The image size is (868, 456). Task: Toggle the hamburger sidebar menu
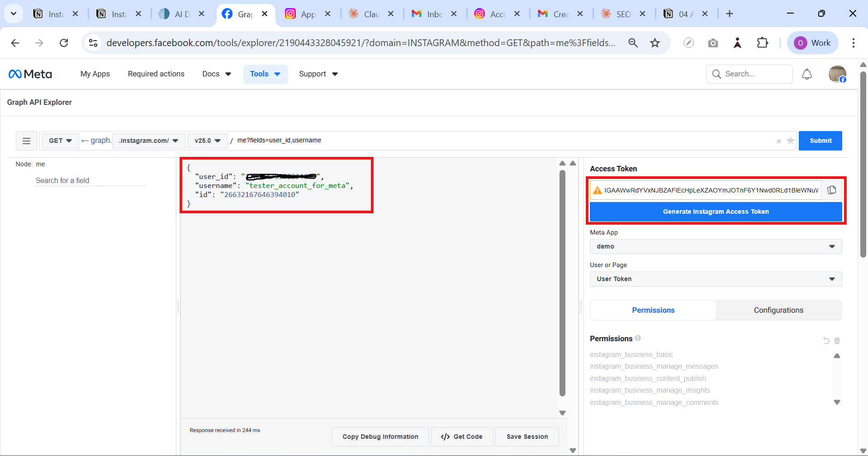point(26,141)
